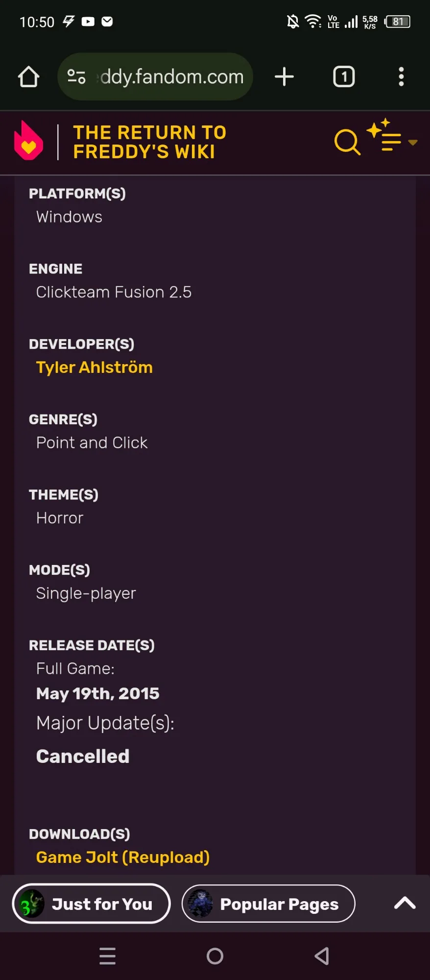This screenshot has height=980, width=430.
Task: Select the Just for You tab
Action: [x=91, y=904]
